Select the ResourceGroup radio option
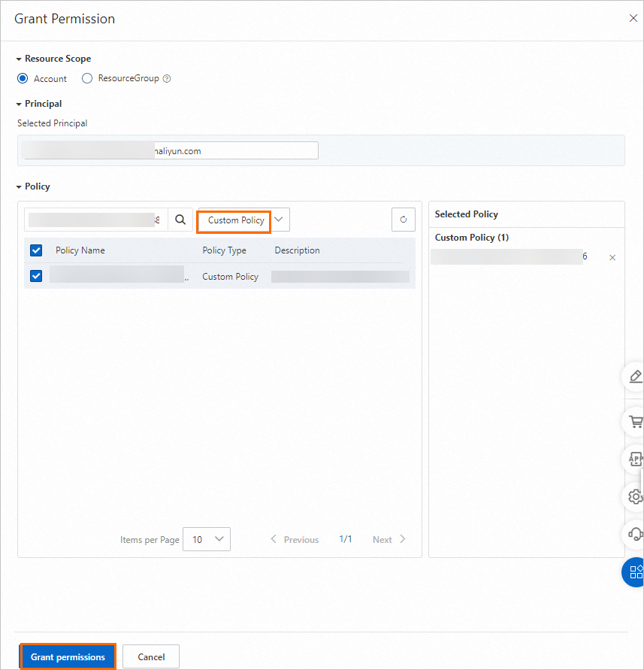The image size is (644, 670). pos(87,79)
